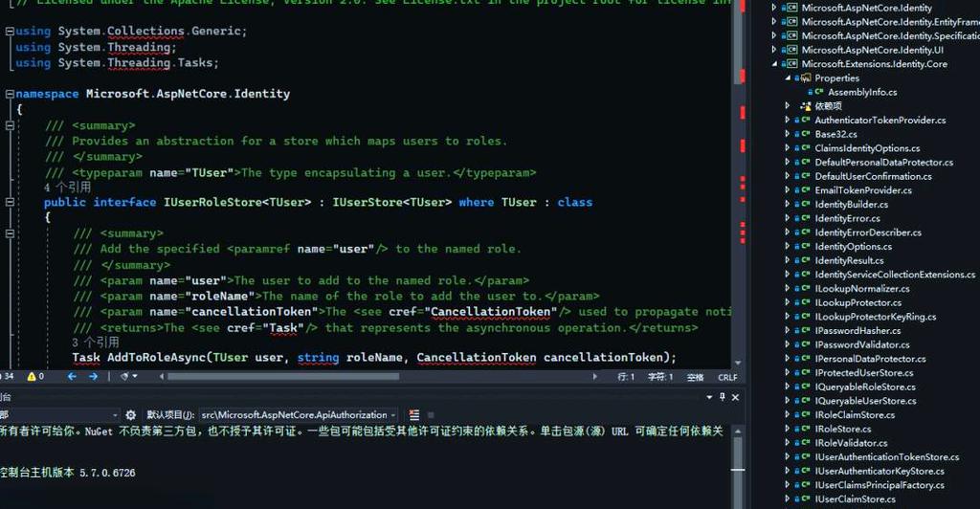Screen dimensions: 980x509
Task: Click the C# icon beside DefaultPersonalDataProtector.cs
Action: pos(806,162)
